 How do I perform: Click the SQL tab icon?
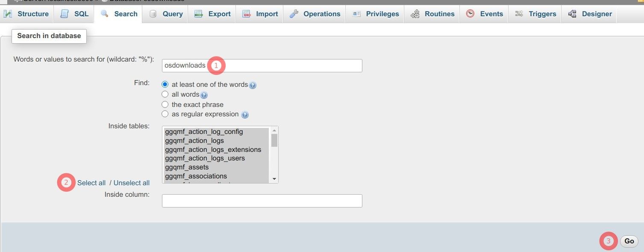click(x=65, y=14)
